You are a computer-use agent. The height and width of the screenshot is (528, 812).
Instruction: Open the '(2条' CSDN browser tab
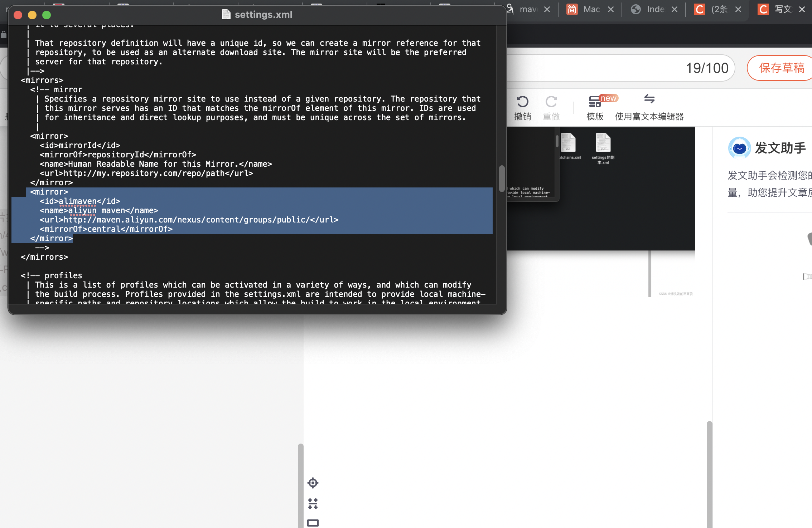pos(719,9)
